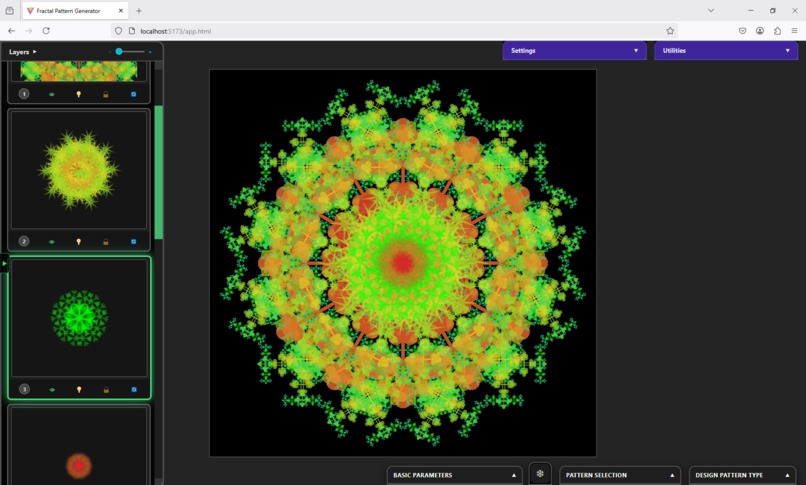806x485 pixels.
Task: Open the Utilities dropdown
Action: 726,50
